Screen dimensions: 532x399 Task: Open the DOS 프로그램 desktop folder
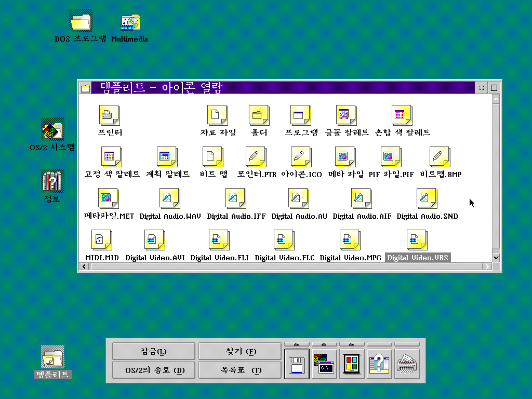pyautogui.click(x=81, y=21)
